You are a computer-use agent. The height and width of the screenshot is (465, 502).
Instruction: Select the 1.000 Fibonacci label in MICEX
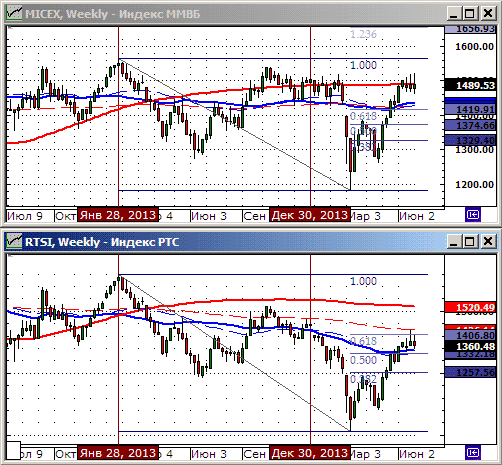coord(363,65)
